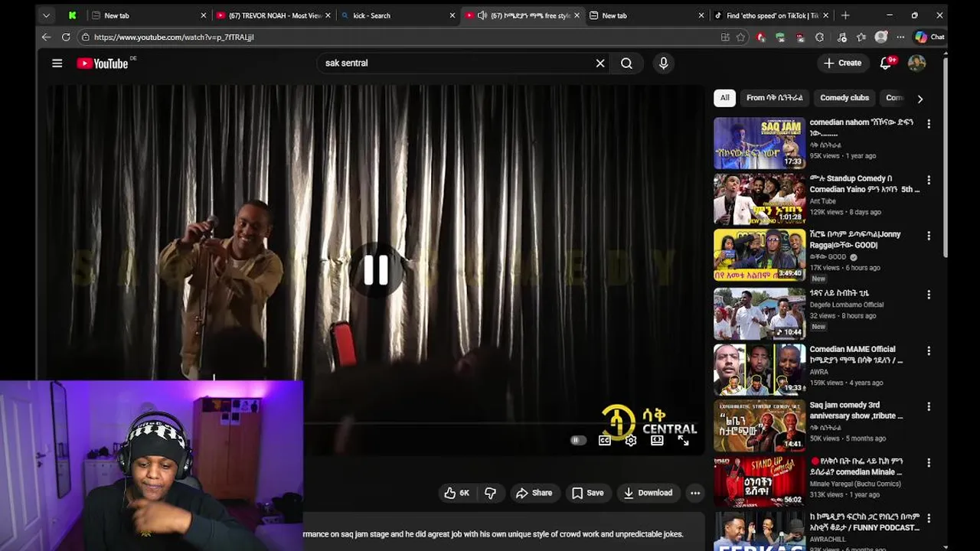Switch to the TREVOR NOAH tab
Viewport: 980px width, 551px height.
(274, 15)
